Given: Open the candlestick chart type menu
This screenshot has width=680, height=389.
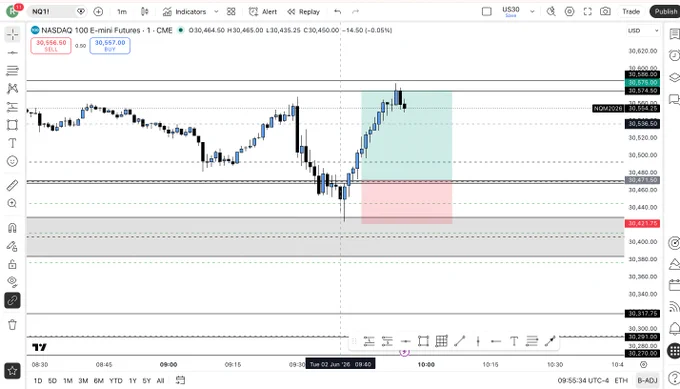Looking at the screenshot, I should point(144,12).
